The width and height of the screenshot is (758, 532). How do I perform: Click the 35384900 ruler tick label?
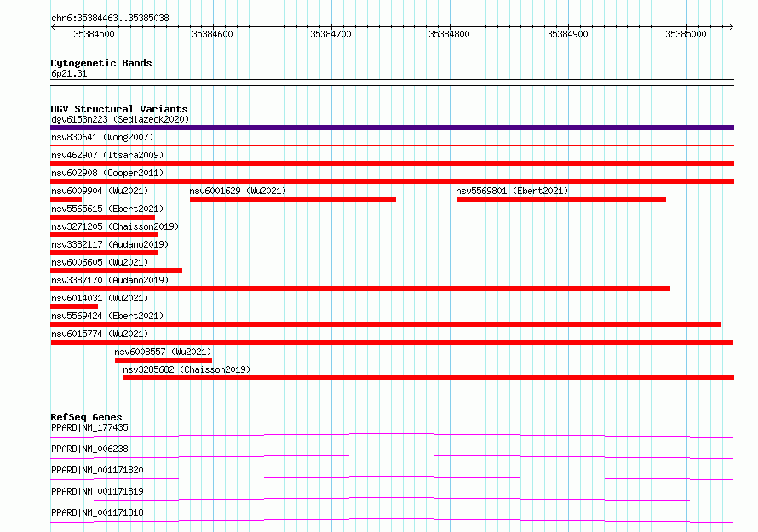(567, 34)
